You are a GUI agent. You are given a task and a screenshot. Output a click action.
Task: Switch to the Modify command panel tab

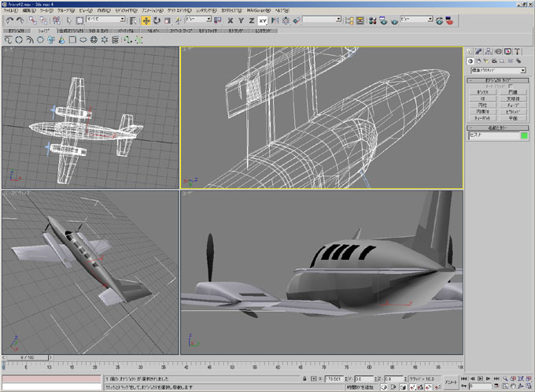pos(479,52)
